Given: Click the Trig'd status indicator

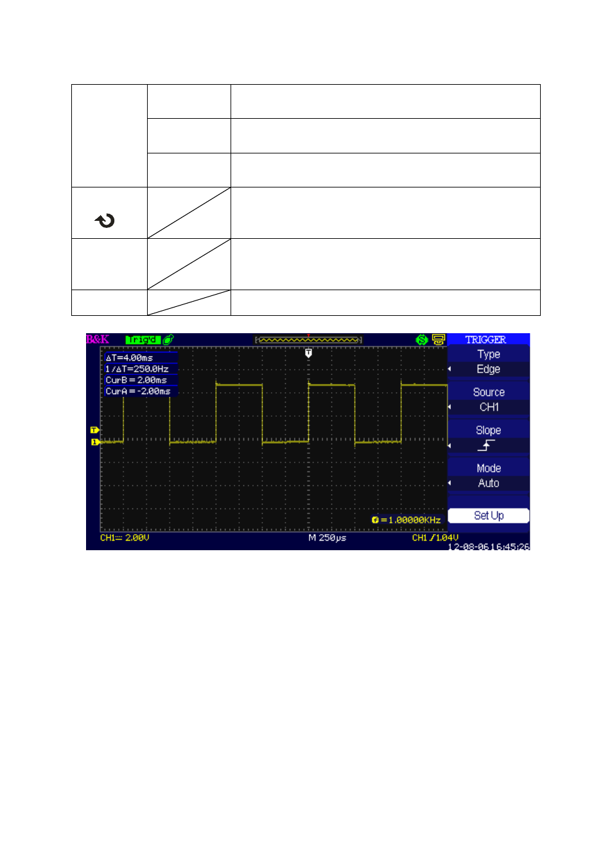Looking at the screenshot, I should pyautogui.click(x=143, y=340).
